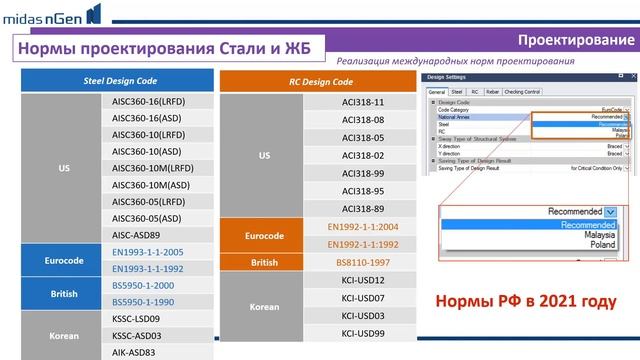Click the RC Design Code table header
640x360 pixels.
pos(318,81)
